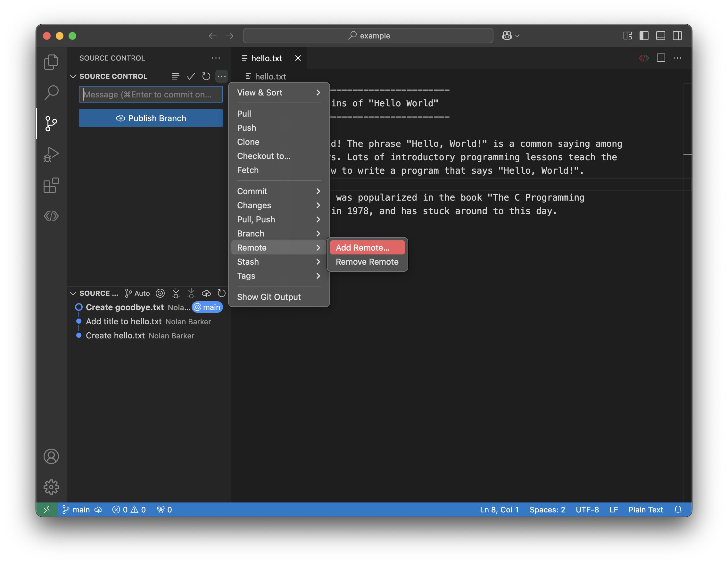Open the Explorer view in activity bar

(51, 62)
